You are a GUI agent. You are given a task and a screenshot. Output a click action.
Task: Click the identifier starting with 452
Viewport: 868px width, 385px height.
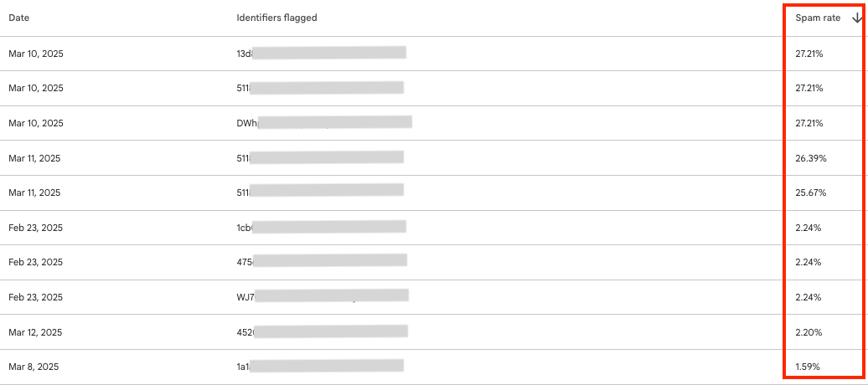pyautogui.click(x=323, y=332)
